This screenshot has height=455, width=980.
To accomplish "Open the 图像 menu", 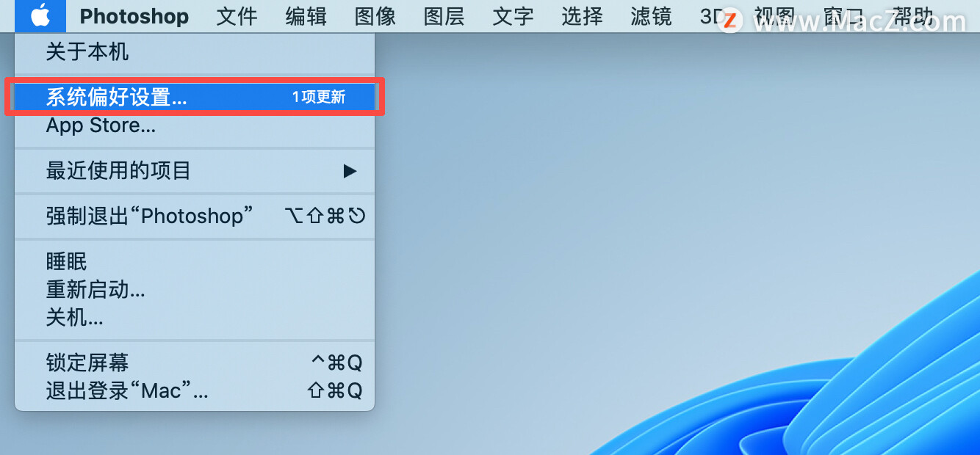I will 375,16.
